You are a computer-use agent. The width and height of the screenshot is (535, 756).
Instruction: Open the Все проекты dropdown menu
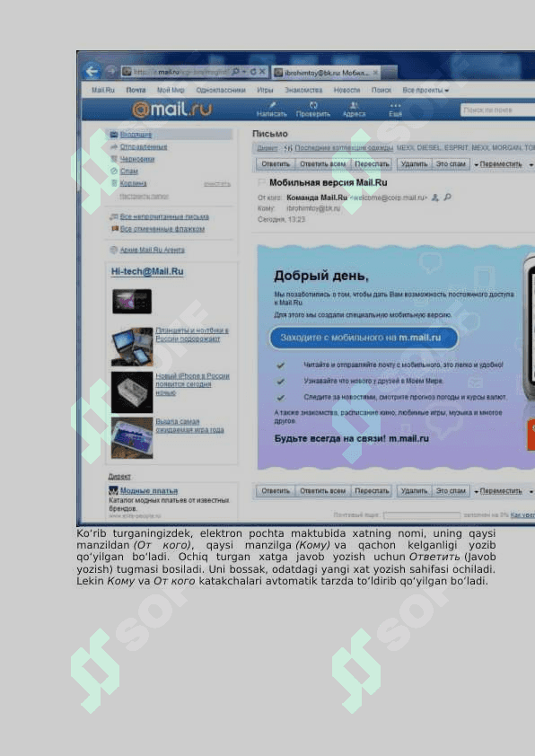click(425, 90)
